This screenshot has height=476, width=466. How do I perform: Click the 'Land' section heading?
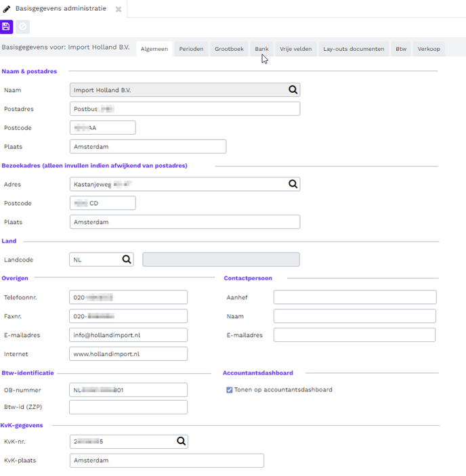point(9,241)
